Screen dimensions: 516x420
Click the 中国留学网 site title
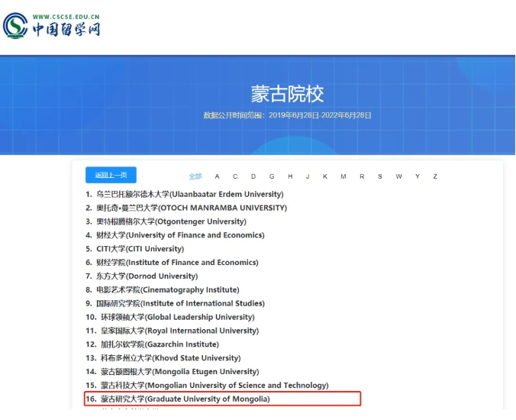point(66,30)
